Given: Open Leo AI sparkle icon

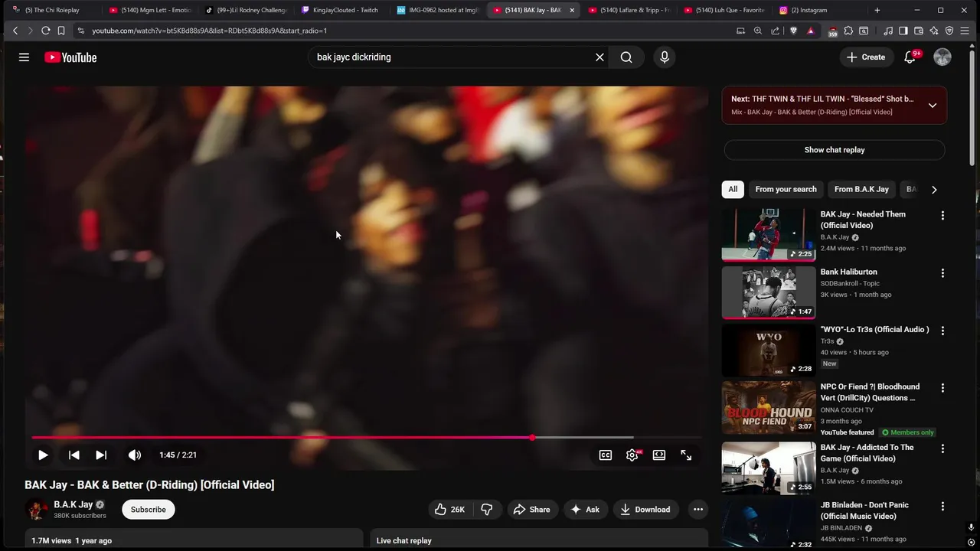Looking at the screenshot, I should coord(934,31).
